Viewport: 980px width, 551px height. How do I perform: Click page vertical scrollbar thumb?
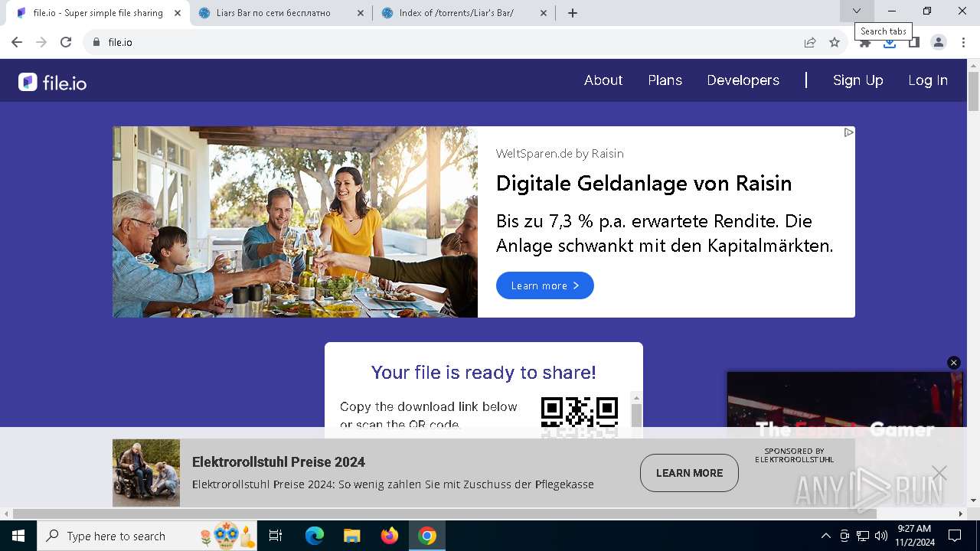click(x=973, y=92)
